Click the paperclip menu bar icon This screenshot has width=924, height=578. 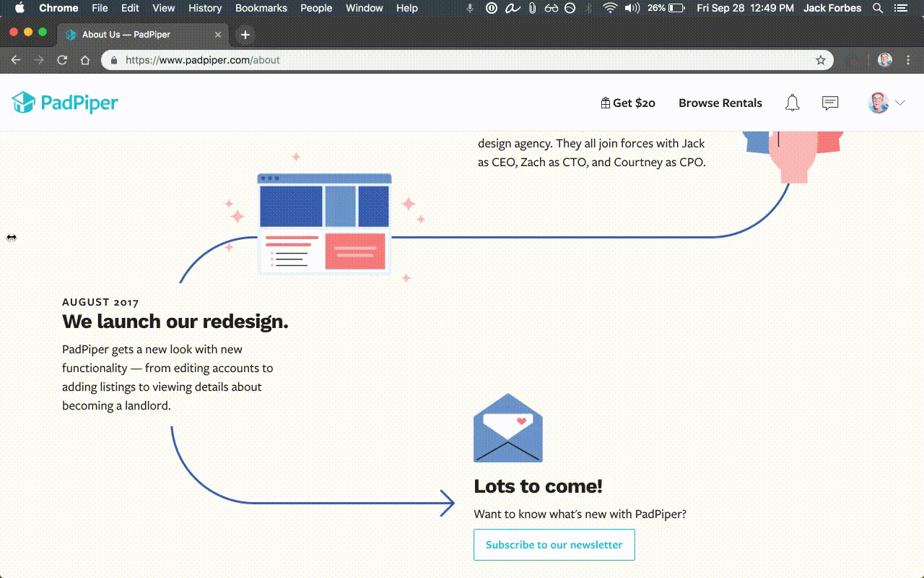533,8
